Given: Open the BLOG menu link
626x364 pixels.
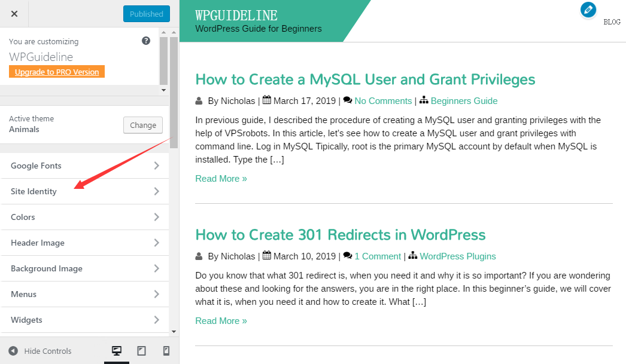Looking at the screenshot, I should pyautogui.click(x=612, y=22).
